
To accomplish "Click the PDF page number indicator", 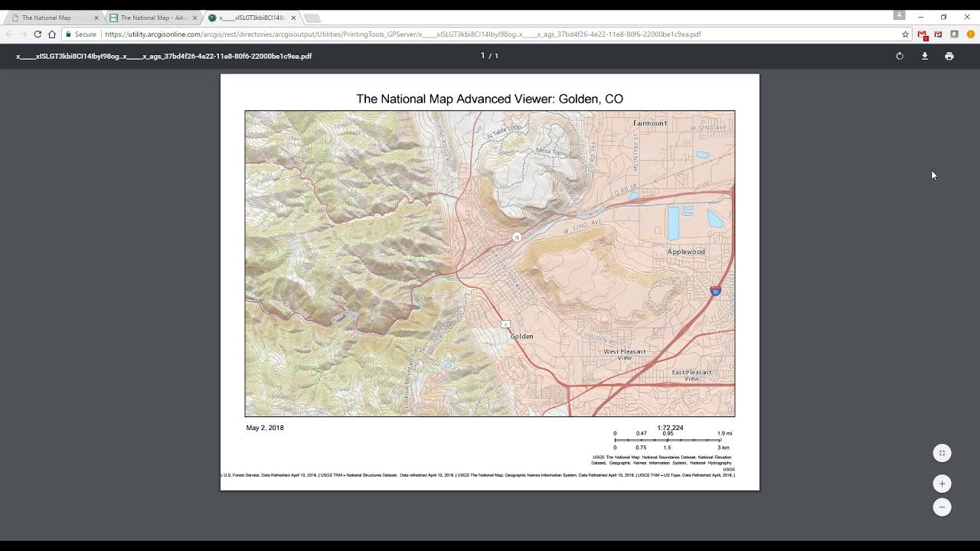I will point(489,56).
